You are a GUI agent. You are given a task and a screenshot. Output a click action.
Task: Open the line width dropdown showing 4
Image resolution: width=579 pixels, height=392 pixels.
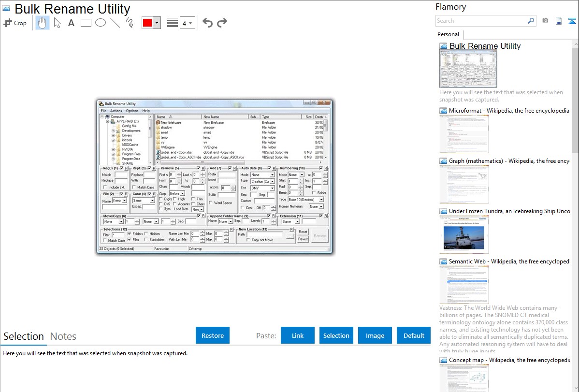(188, 23)
